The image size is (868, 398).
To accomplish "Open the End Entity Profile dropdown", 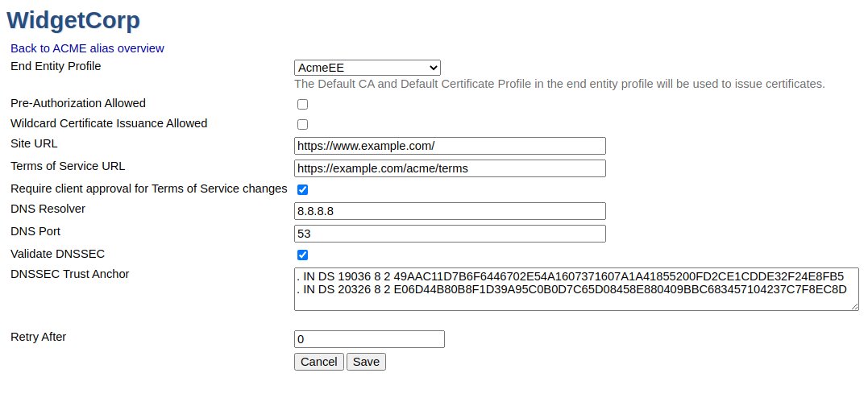I will pyautogui.click(x=368, y=68).
